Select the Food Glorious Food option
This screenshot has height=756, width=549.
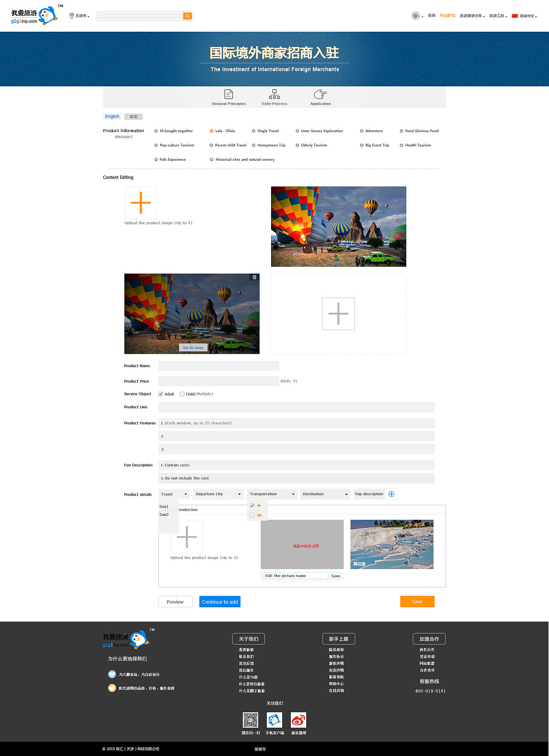419,131
